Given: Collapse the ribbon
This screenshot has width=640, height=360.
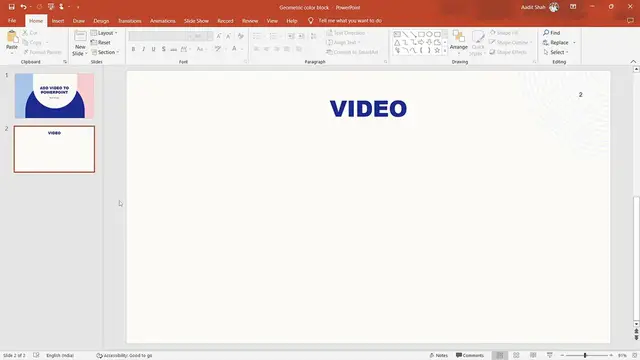Looking at the screenshot, I should click(633, 62).
